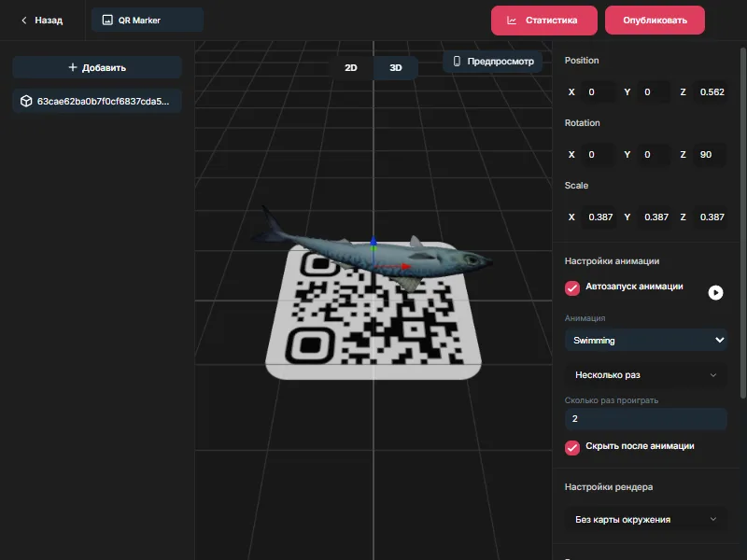The image size is (747, 560).
Task: Click the red X-axis gizmo arrow
Action: [405, 266]
